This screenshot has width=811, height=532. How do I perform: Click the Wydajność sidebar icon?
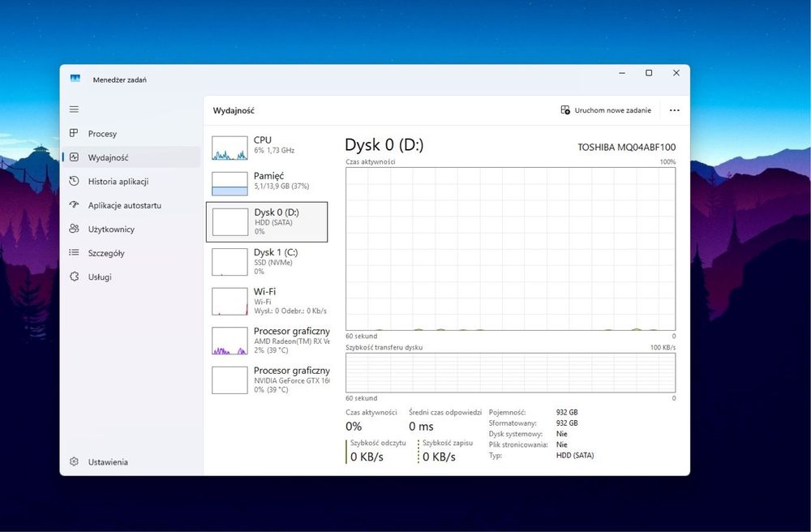pos(74,157)
